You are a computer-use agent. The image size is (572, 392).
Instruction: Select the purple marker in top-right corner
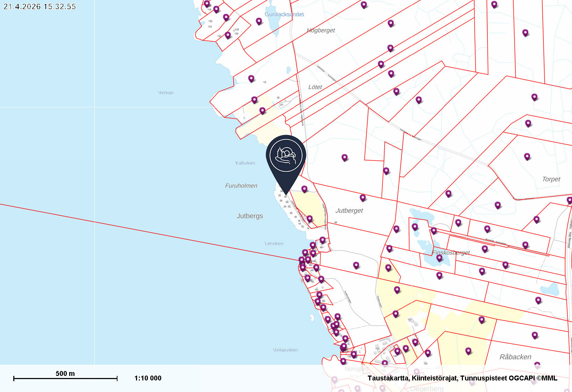pyautogui.click(x=494, y=4)
